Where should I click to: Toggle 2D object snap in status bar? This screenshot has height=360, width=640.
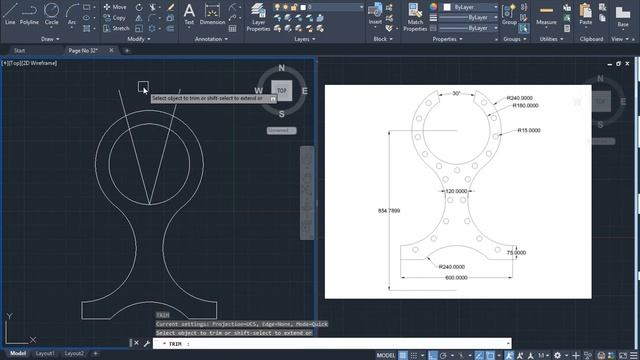tap(490, 356)
